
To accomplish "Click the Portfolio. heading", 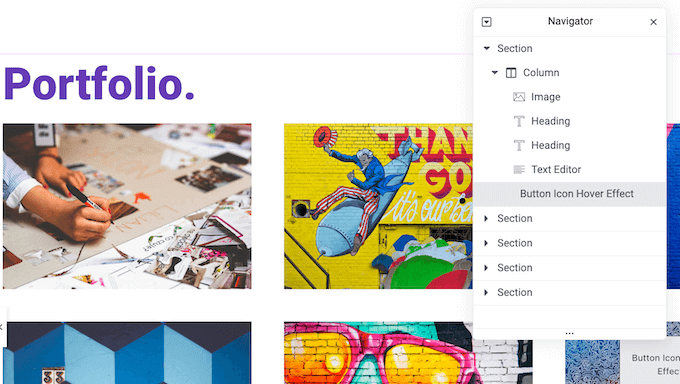I will pos(99,83).
